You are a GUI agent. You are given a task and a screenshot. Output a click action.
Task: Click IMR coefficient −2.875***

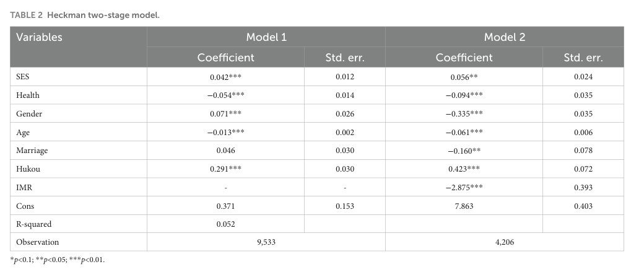coord(464,187)
